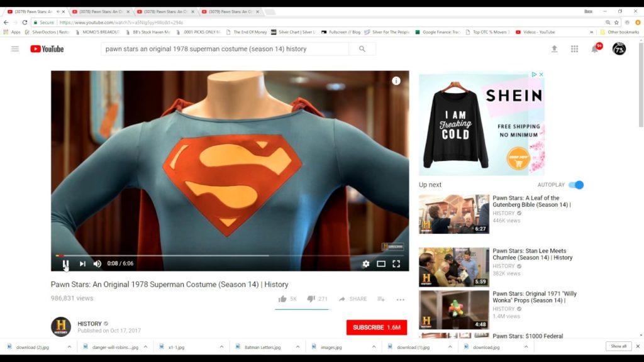Close the SHEIN ad with X
644x362 pixels.
point(541,74)
